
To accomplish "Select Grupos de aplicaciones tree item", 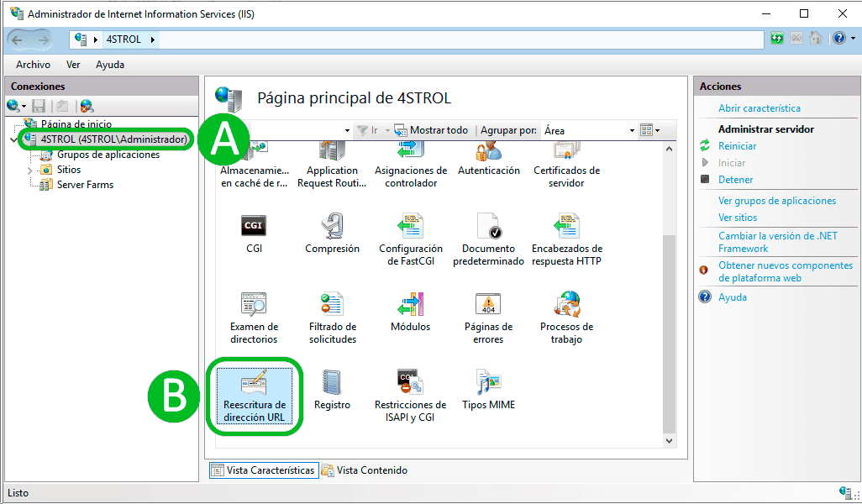I will [108, 155].
